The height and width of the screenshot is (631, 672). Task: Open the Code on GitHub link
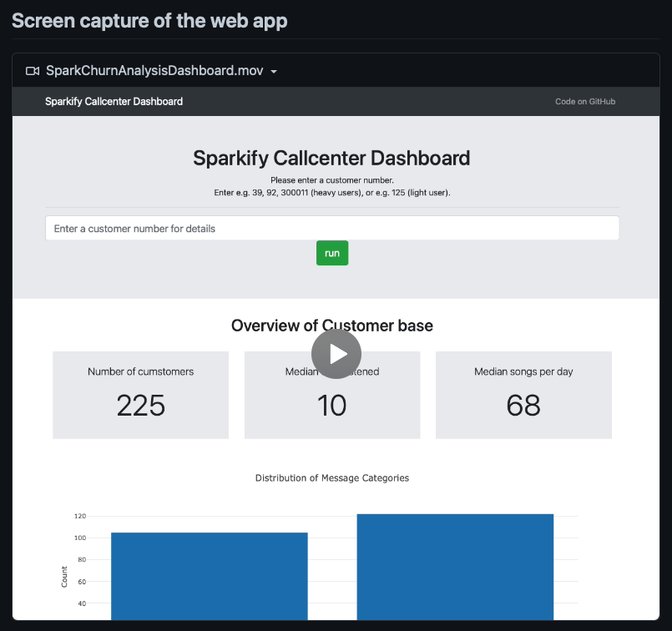point(585,102)
